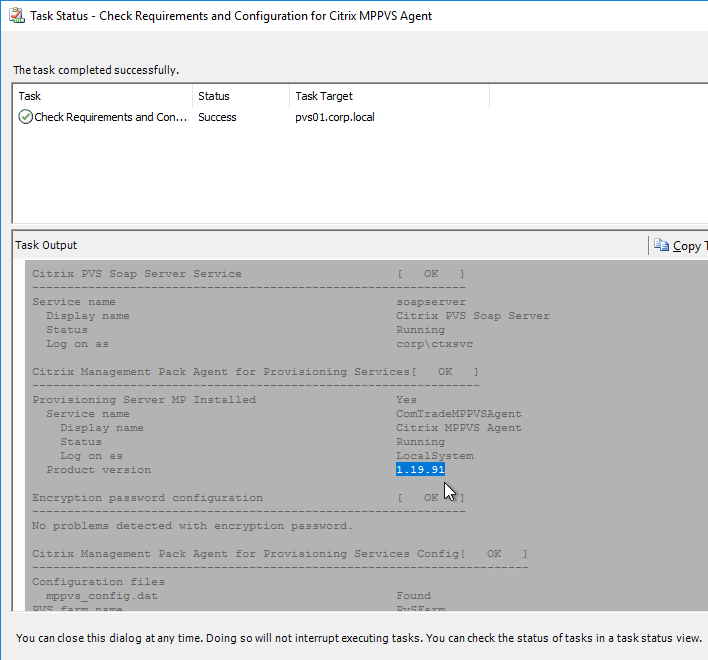The image size is (708, 660).
Task: Click the highlighted 1.19.91 version value
Action: [420, 469]
